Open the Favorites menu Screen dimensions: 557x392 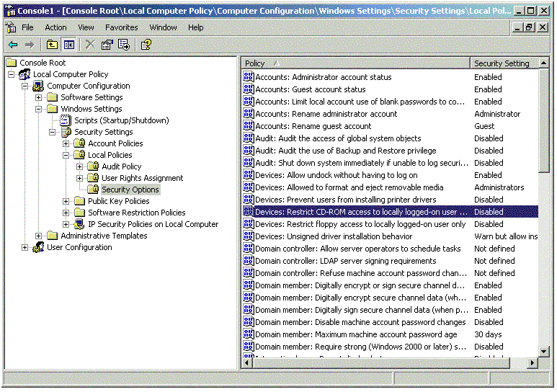click(121, 27)
